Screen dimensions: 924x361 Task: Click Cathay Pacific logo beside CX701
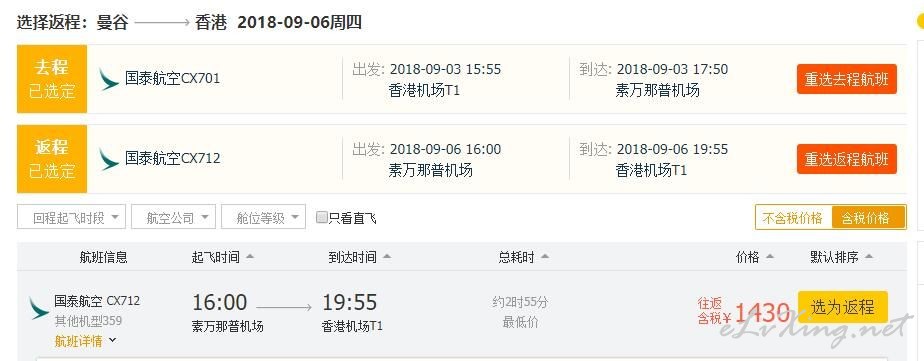coord(108,79)
